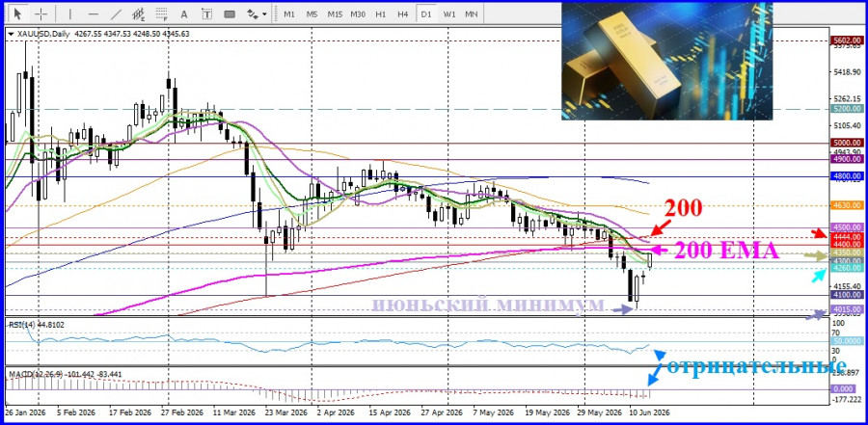Click the red 4444.00 price label
The width and height of the screenshot is (868, 425).
pyautogui.click(x=847, y=237)
